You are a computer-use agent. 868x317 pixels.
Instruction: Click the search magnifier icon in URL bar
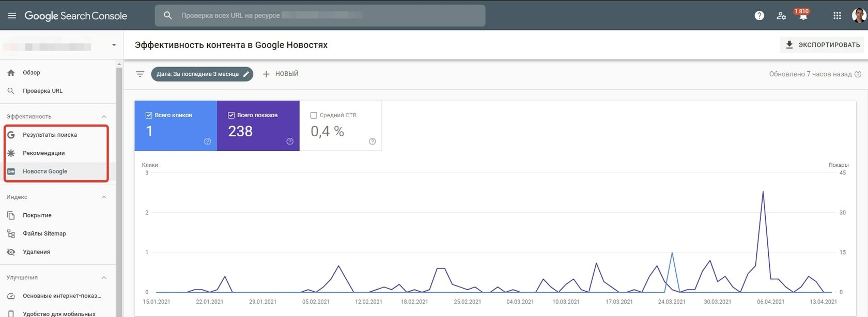pyautogui.click(x=167, y=15)
